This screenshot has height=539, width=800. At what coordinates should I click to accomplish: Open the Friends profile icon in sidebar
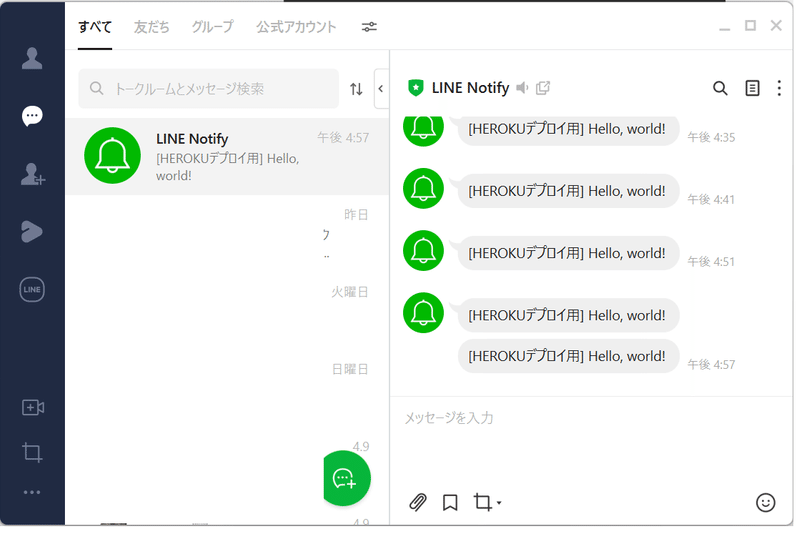[x=32, y=58]
